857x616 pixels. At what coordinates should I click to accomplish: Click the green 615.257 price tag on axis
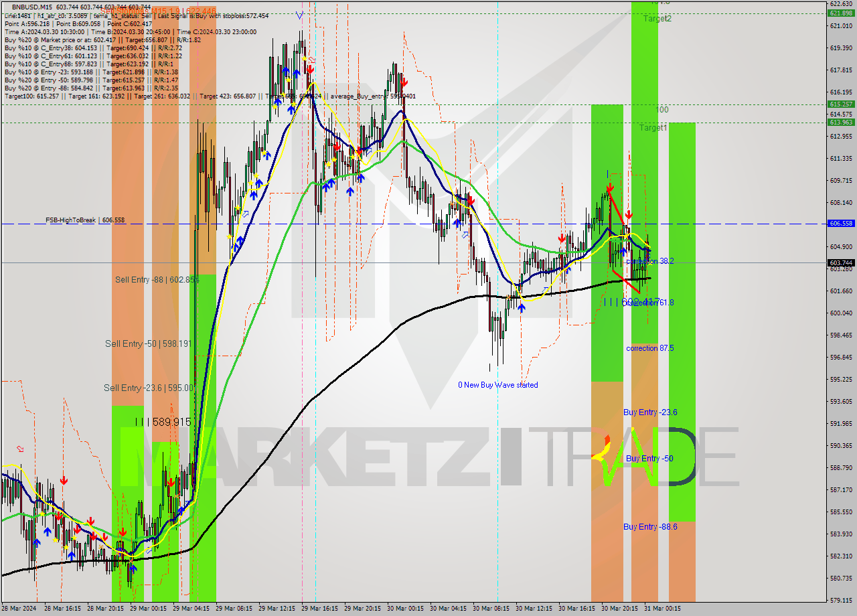(x=841, y=104)
